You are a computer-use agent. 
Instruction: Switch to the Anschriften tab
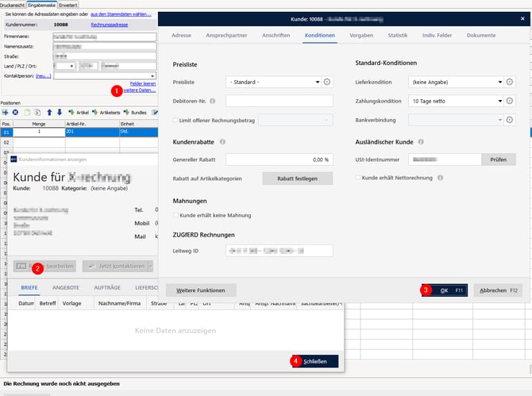(276, 35)
